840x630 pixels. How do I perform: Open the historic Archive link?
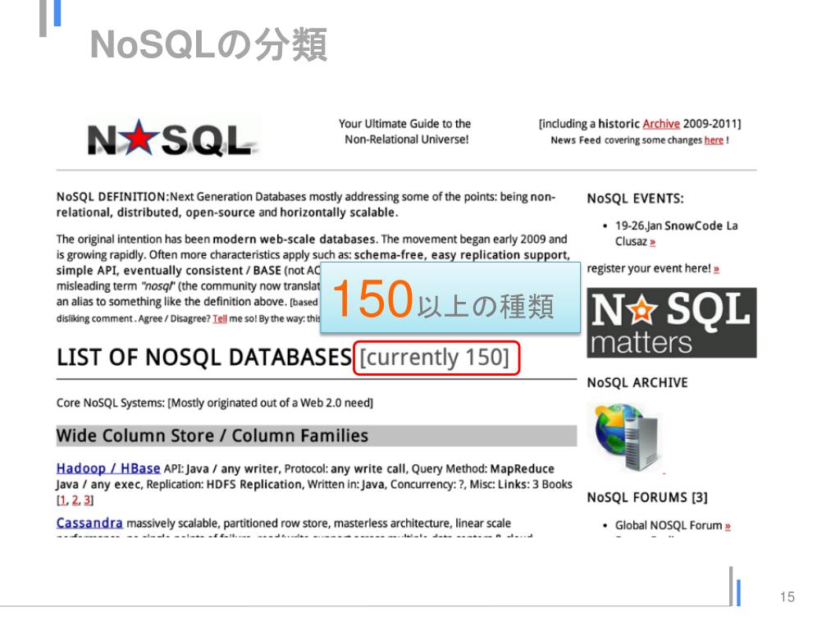(x=661, y=124)
